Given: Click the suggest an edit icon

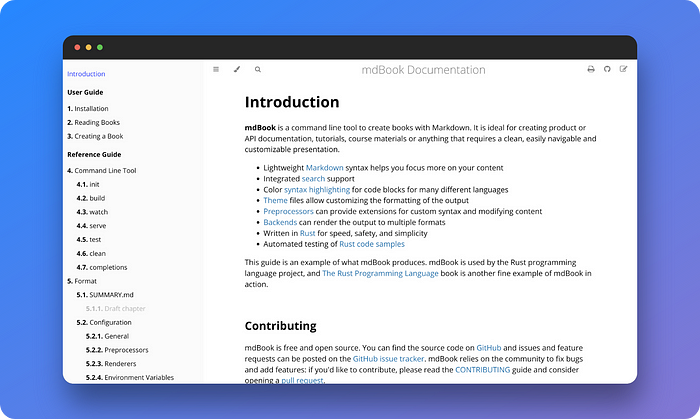Looking at the screenshot, I should 623,69.
